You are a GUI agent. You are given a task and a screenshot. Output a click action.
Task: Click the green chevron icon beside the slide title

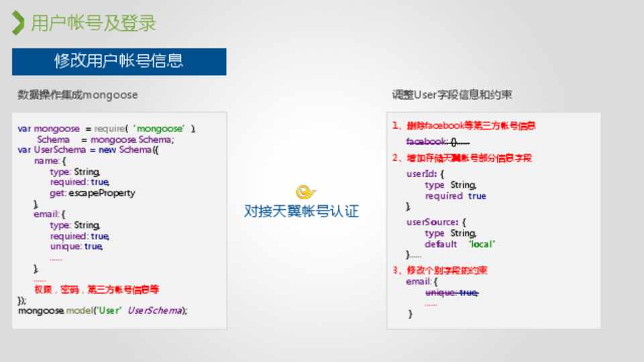click(17, 23)
